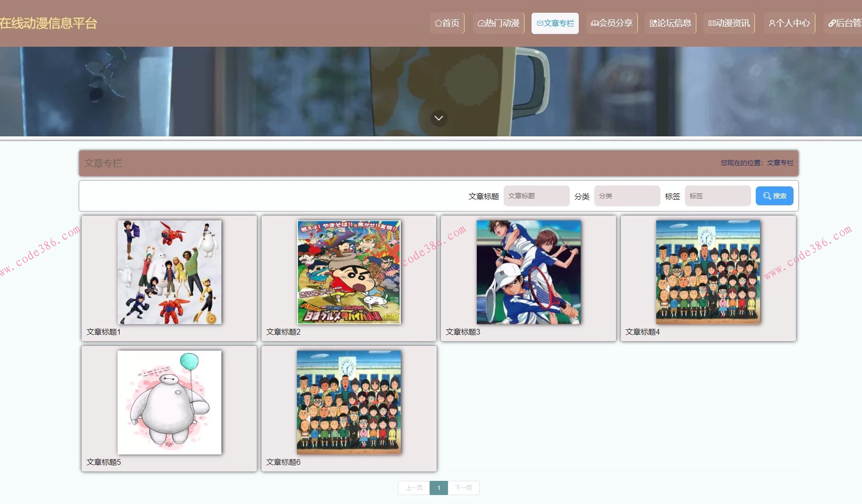Open 论坛信息 nav item

pos(670,23)
